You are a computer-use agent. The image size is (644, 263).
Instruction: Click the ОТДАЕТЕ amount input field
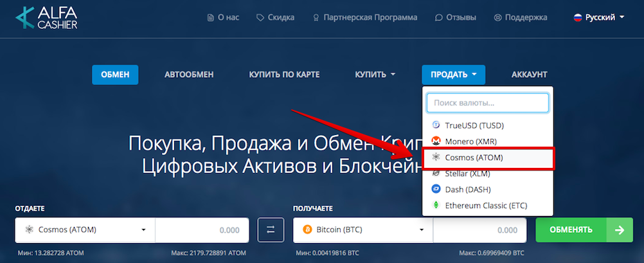click(x=202, y=230)
